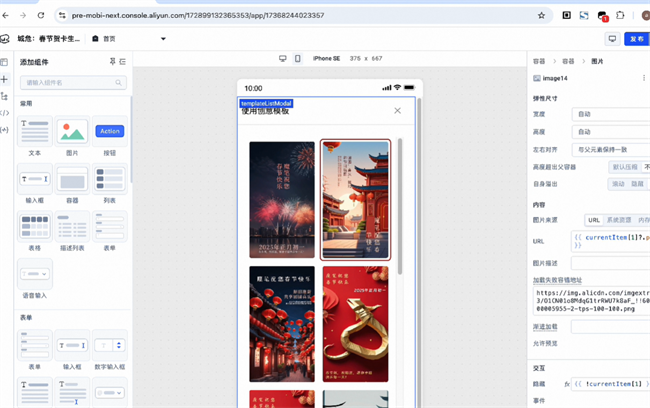Edit the 加载失败容错地址 URL box

click(x=592, y=301)
